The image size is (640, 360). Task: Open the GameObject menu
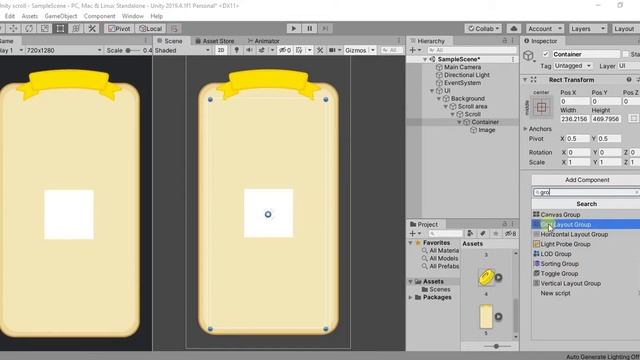[x=61, y=16]
